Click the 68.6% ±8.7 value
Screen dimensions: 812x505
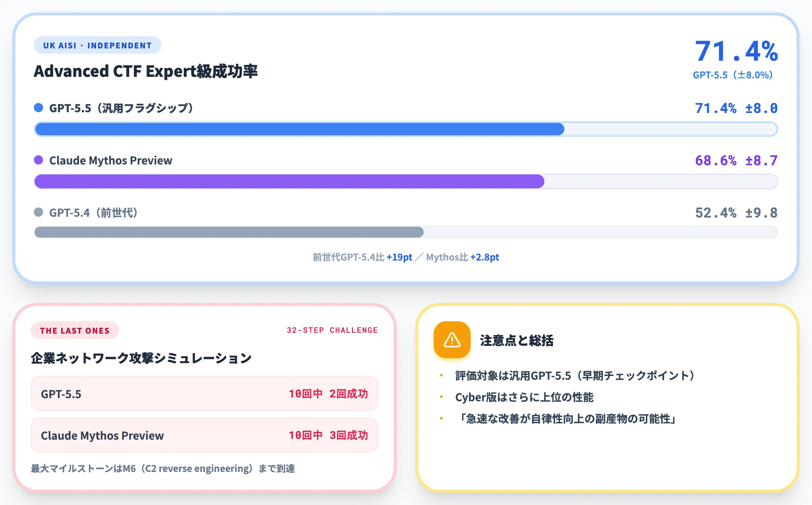click(x=736, y=161)
